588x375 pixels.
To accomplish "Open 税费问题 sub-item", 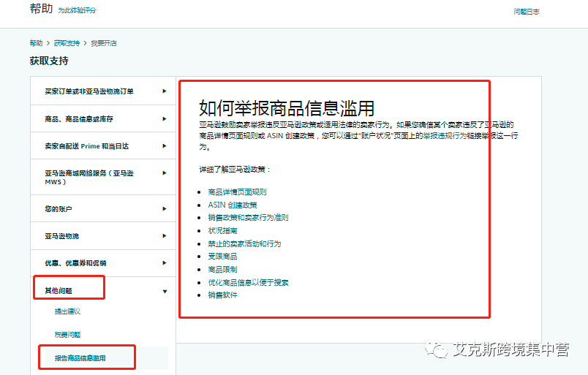I will click(67, 335).
